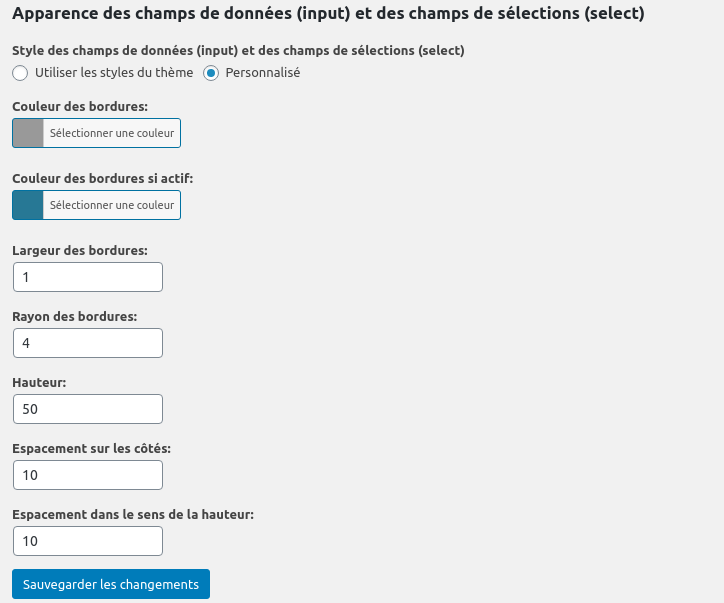Click the 'Couleur des bordures:' label text
This screenshot has height=603, width=724.
click(80, 105)
